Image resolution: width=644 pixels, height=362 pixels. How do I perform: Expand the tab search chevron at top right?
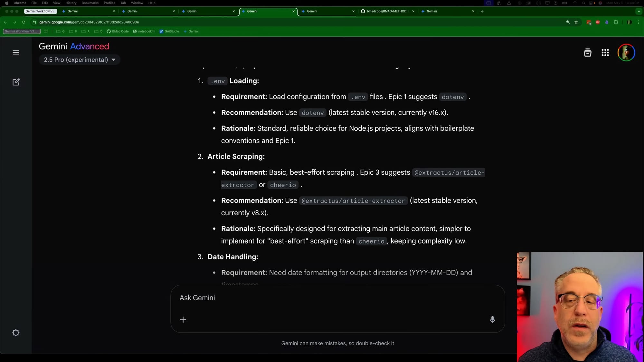tap(639, 11)
